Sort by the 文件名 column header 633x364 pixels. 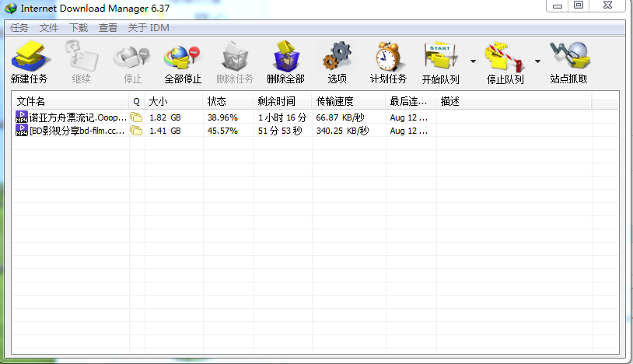(x=71, y=101)
